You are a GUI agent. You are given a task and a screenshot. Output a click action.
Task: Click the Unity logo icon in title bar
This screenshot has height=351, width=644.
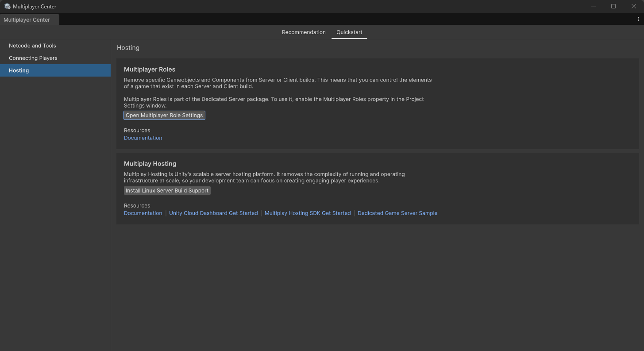[x=8, y=6]
